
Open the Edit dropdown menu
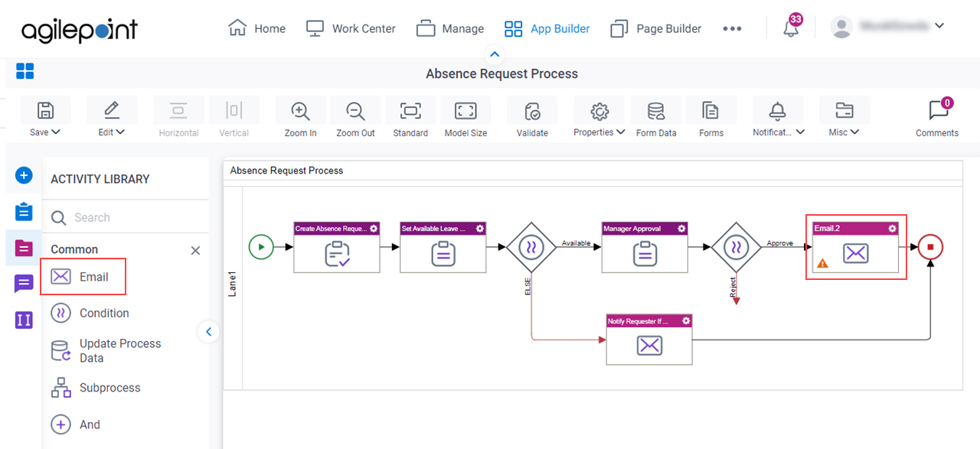click(x=112, y=118)
